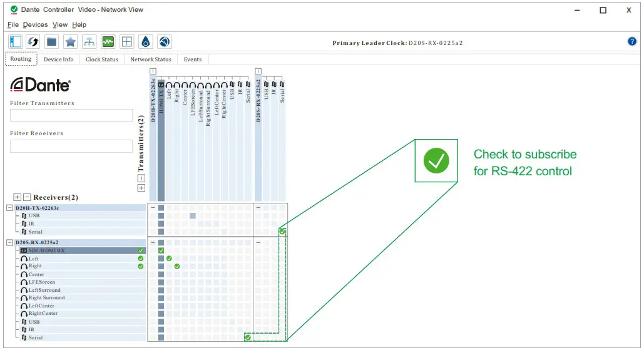Click Primary Leader Clock D20S-RX-0225a2 text

pos(397,43)
